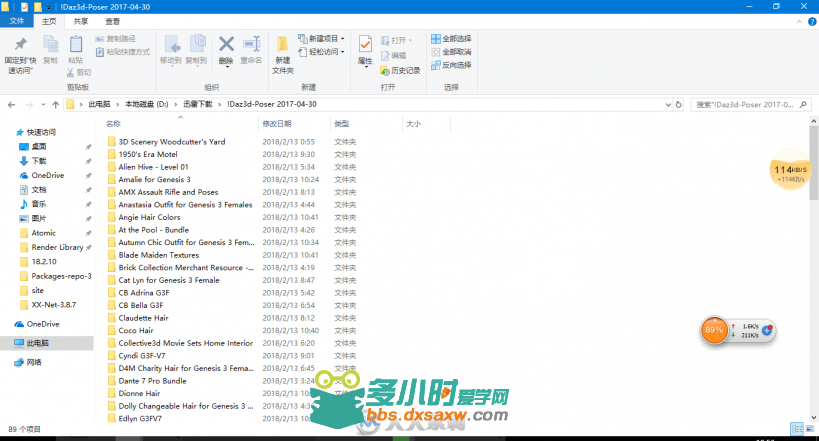Click the Paste shortcut command

tap(123, 52)
